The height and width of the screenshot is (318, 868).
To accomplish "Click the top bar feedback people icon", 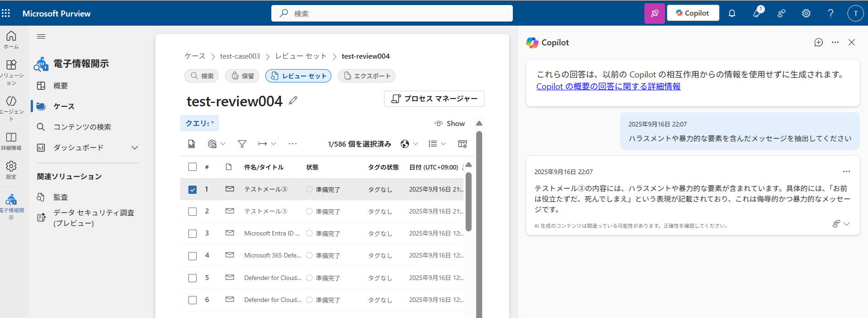I will point(781,13).
